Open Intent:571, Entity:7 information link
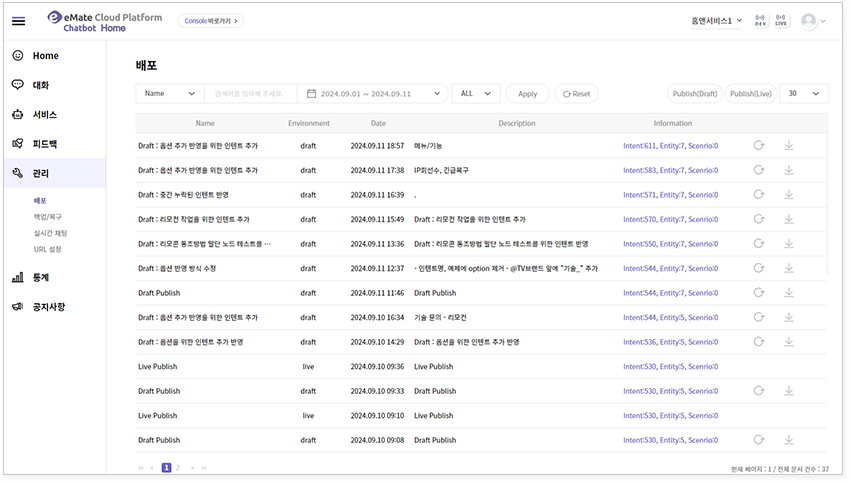 tap(671, 194)
